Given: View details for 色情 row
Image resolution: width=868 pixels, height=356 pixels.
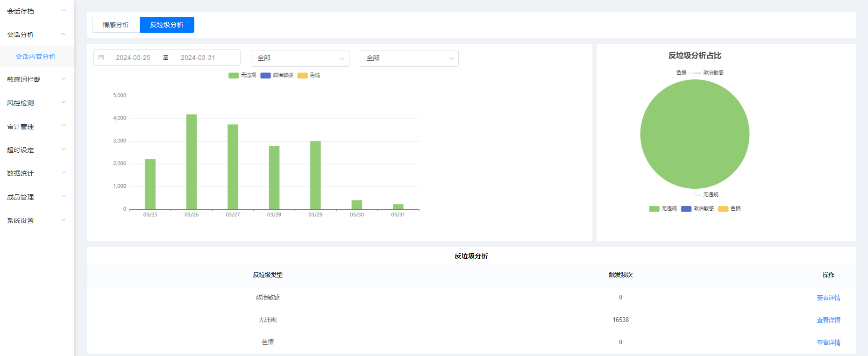Looking at the screenshot, I should (828, 342).
